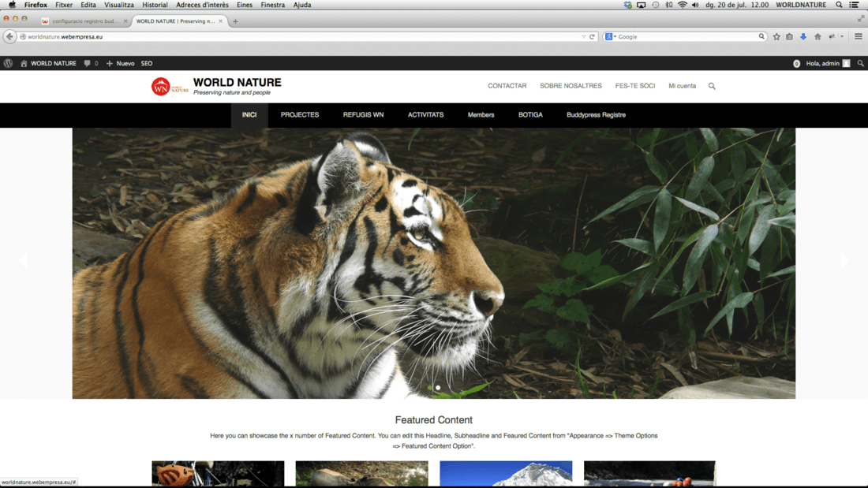
Task: Click the WN World Nature logo
Action: (170, 86)
